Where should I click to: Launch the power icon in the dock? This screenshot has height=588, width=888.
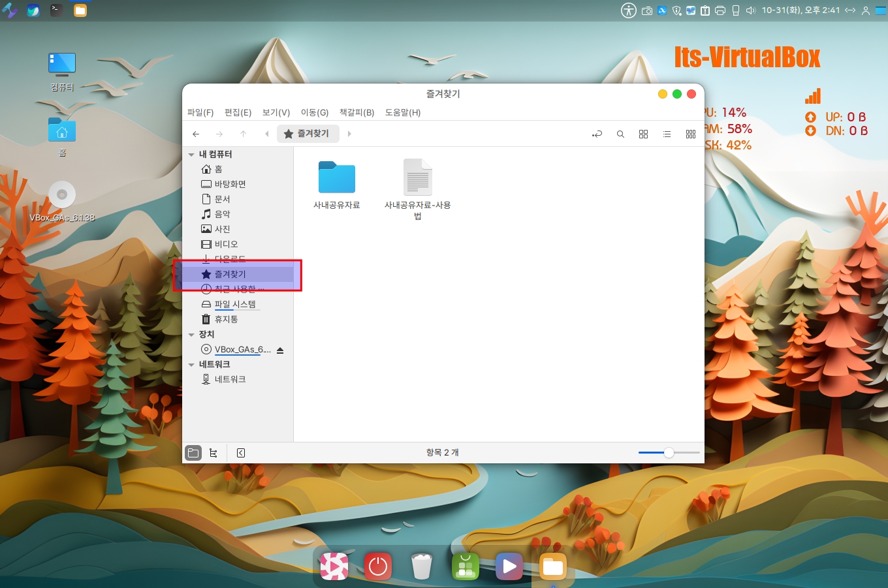pos(378,566)
